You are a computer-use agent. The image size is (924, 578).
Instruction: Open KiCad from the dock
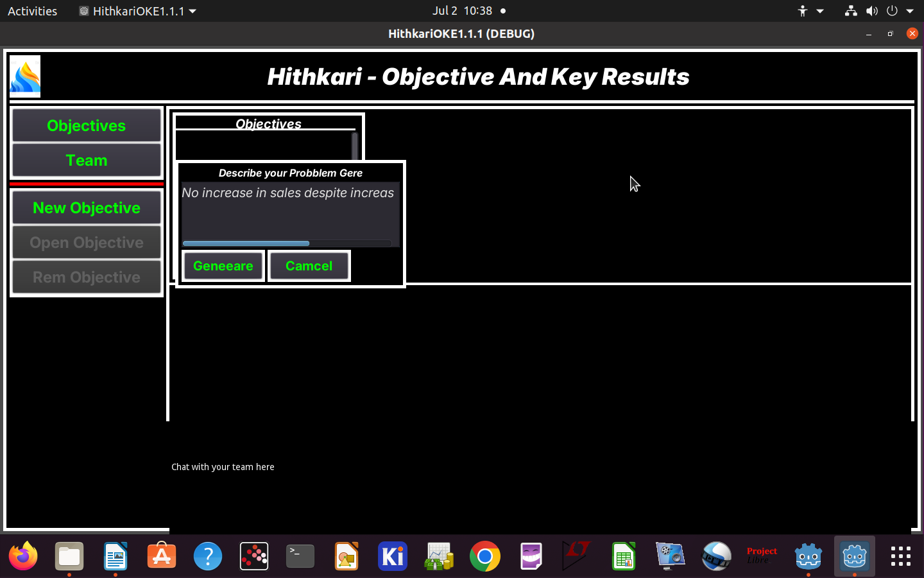(393, 556)
